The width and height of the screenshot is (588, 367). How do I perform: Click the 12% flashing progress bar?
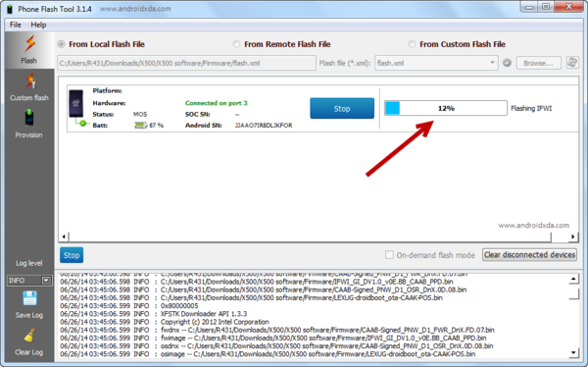coord(446,108)
